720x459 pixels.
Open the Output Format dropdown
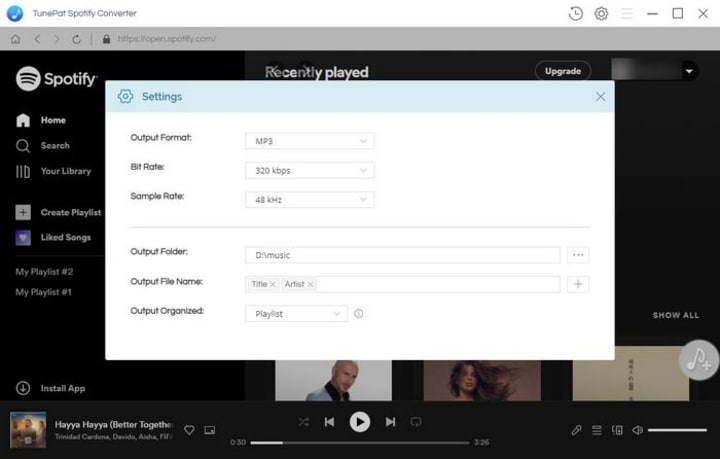(310, 141)
